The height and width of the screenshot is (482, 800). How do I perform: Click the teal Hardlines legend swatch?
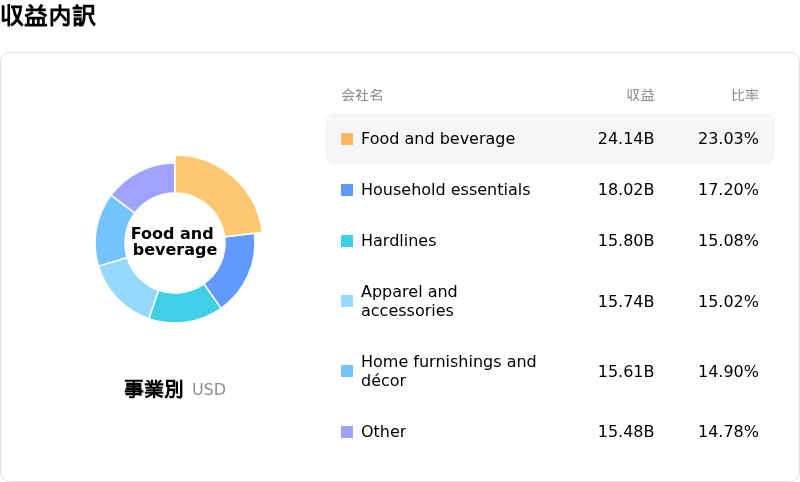point(347,241)
